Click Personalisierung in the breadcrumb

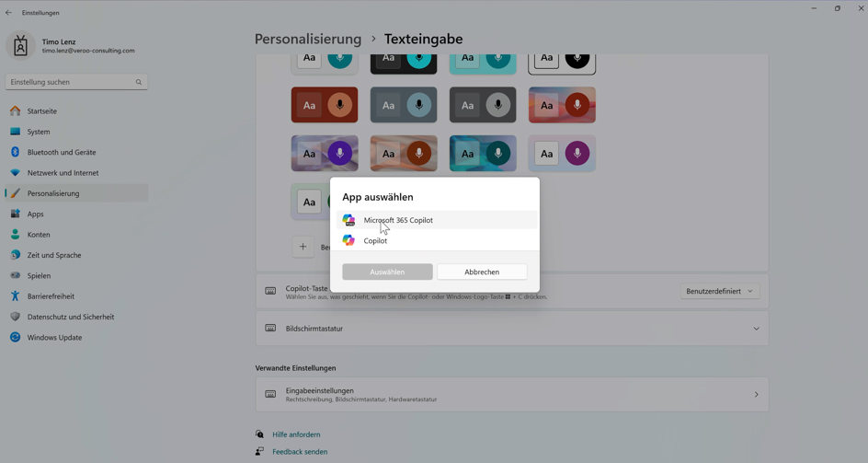(308, 40)
